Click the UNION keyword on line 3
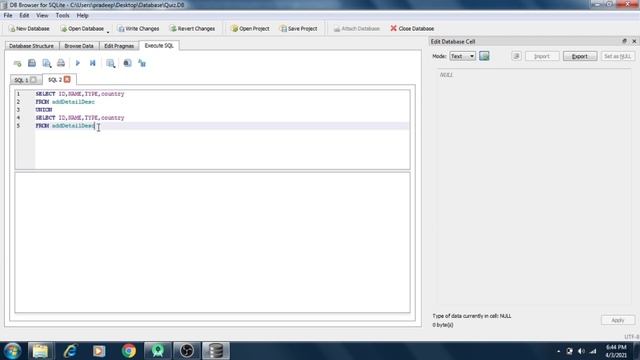Image resolution: width=640 pixels, height=360 pixels. 44,110
